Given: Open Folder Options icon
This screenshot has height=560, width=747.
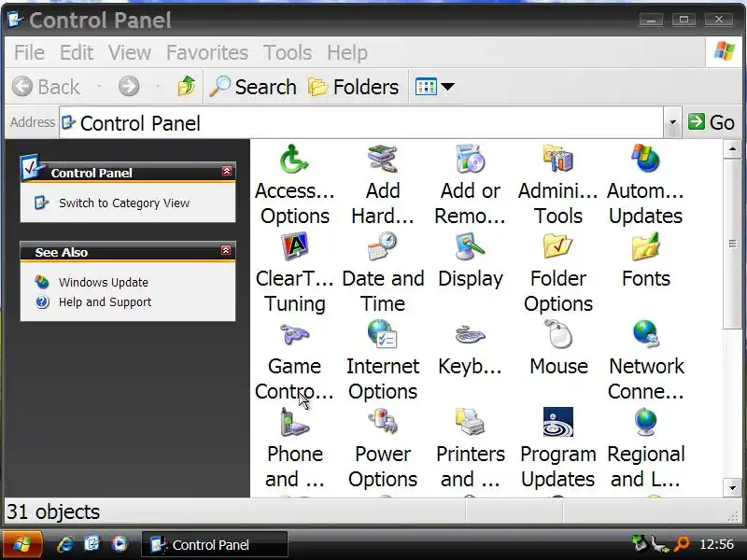Looking at the screenshot, I should pos(557,247).
